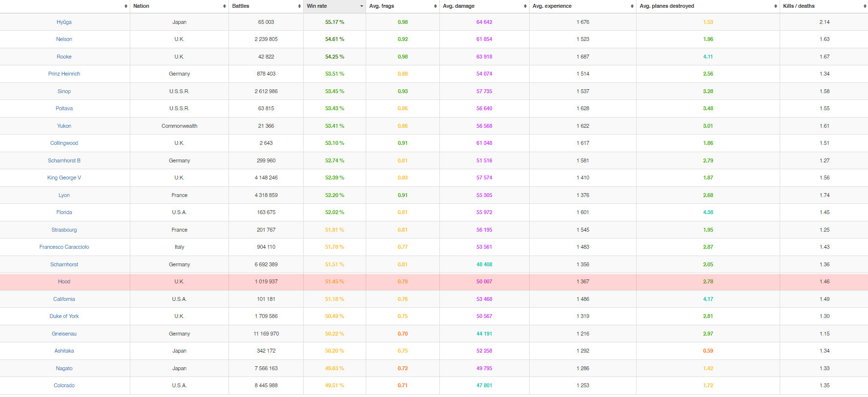Click the Colorado ship name
The width and height of the screenshot is (868, 397).
coord(64,386)
